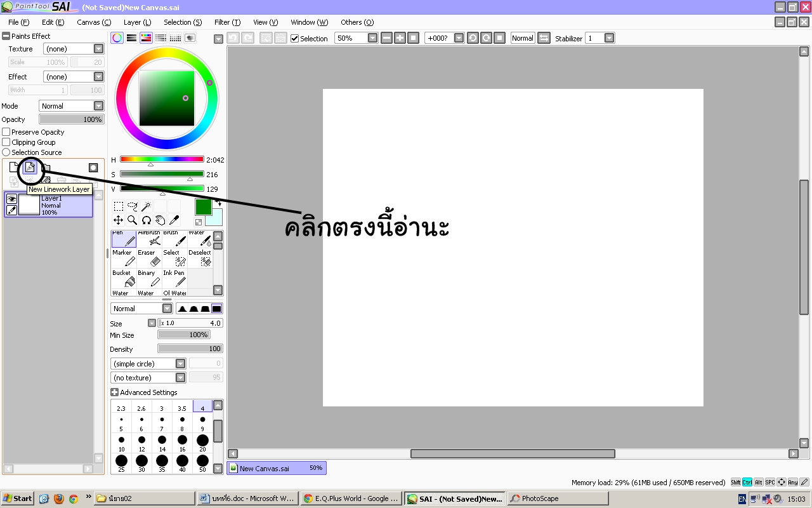812x508 pixels.
Task: Enable Clipping Group checkbox
Action: (x=6, y=142)
